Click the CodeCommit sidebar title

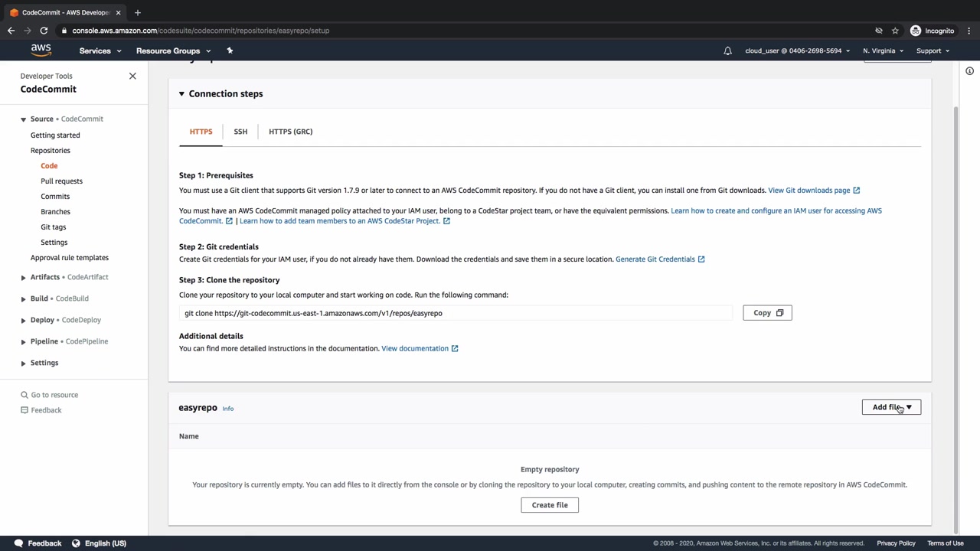click(x=48, y=89)
